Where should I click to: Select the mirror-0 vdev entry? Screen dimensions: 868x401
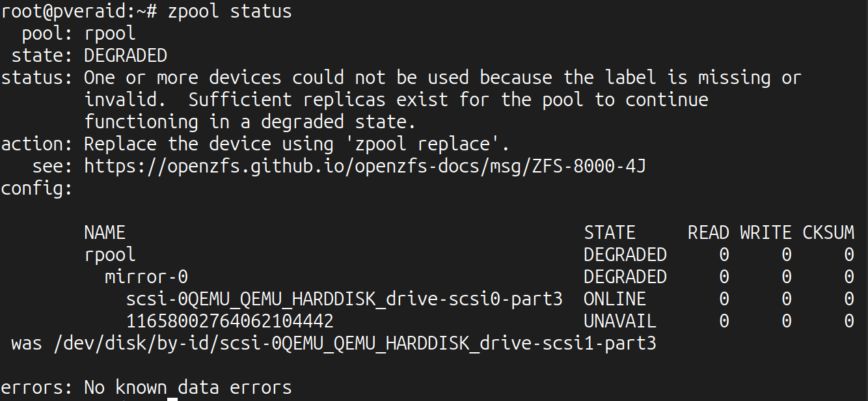click(146, 277)
